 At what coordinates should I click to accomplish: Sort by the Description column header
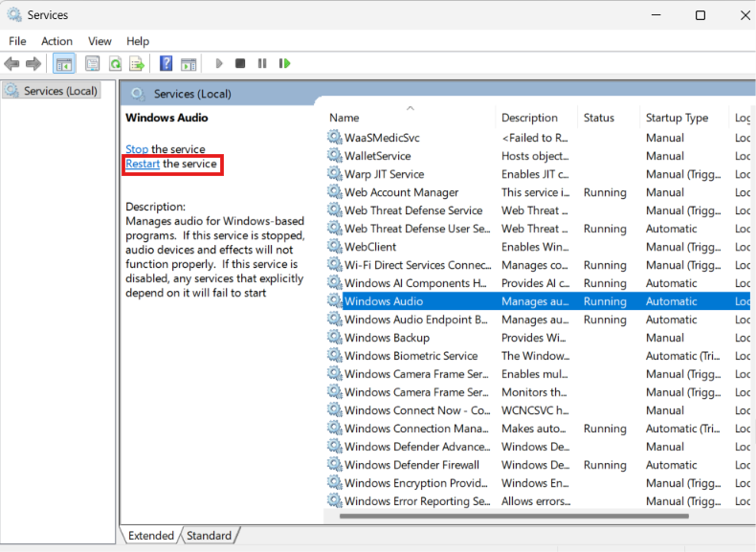point(536,118)
